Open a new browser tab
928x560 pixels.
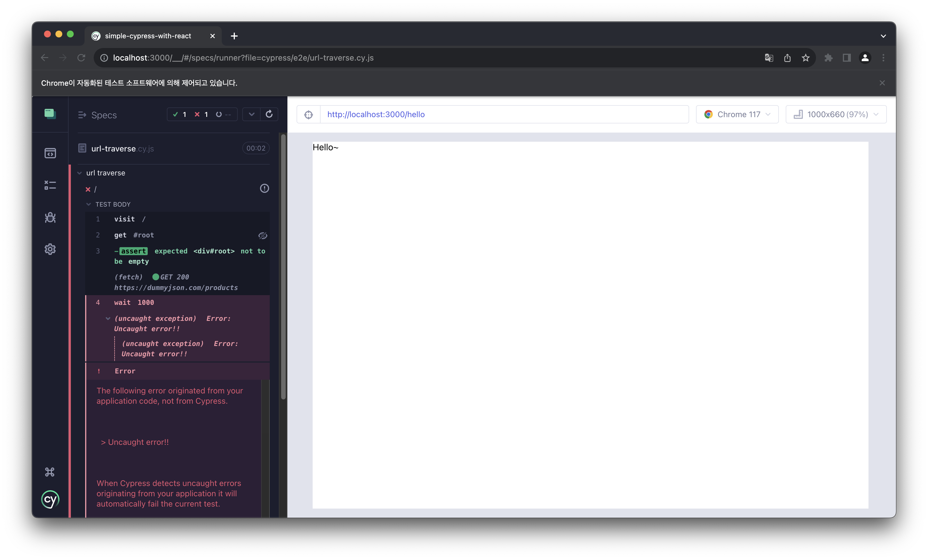tap(234, 36)
